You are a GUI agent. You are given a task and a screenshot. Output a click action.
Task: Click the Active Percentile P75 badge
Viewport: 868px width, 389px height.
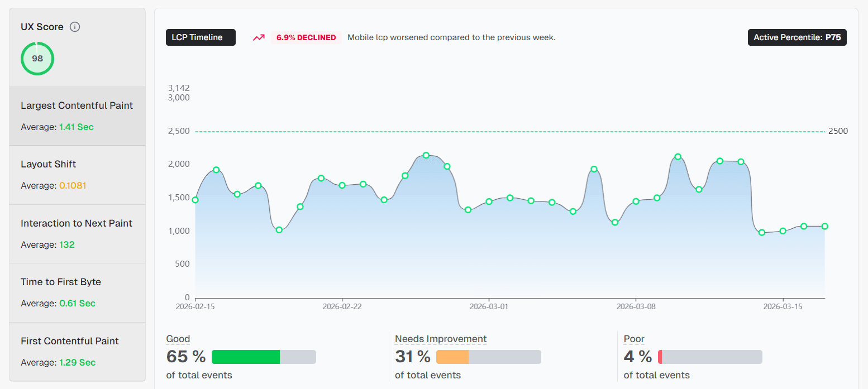(x=797, y=37)
